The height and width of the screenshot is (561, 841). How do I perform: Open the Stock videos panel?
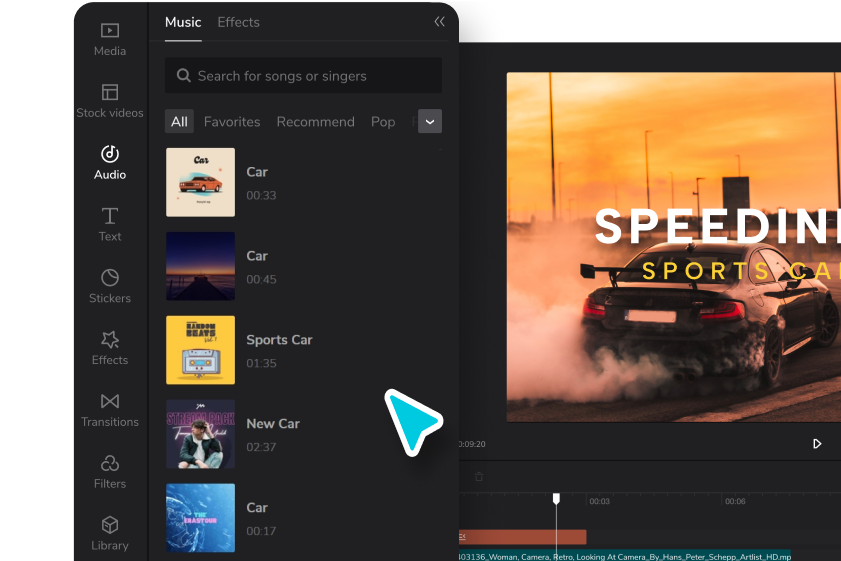tap(110, 101)
